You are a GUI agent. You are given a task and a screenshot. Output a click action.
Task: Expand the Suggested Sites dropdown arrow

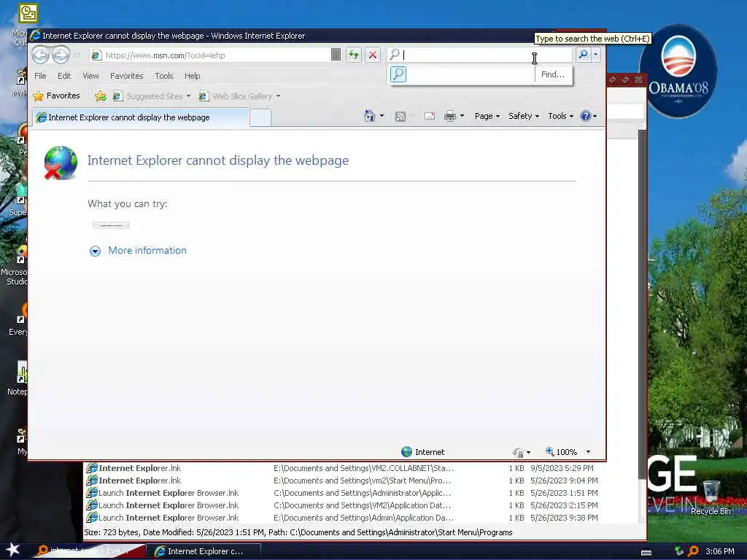[189, 96]
